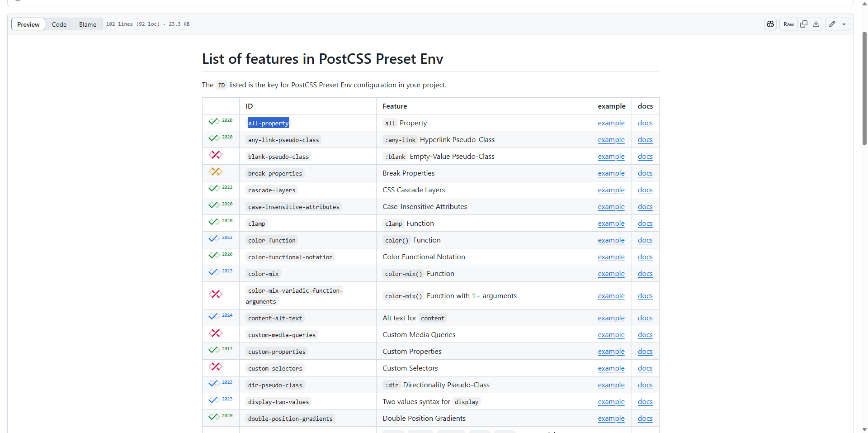Click the Raw button

click(x=788, y=24)
